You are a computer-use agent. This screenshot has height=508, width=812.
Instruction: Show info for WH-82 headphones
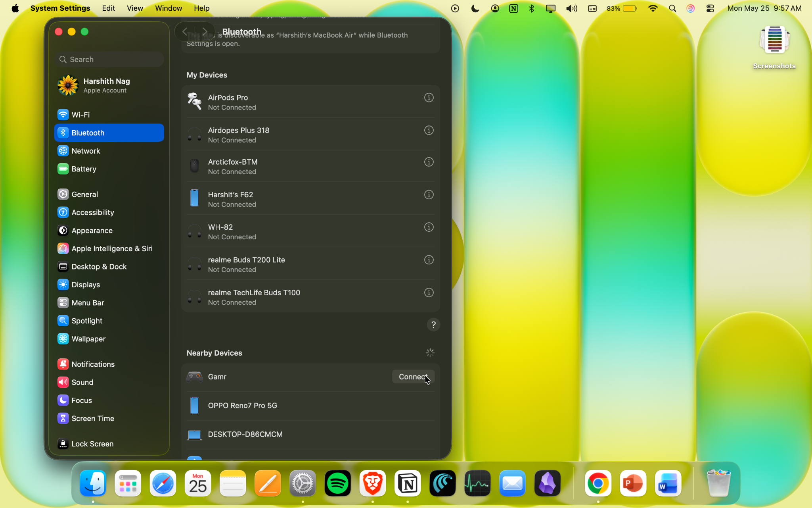point(429,227)
